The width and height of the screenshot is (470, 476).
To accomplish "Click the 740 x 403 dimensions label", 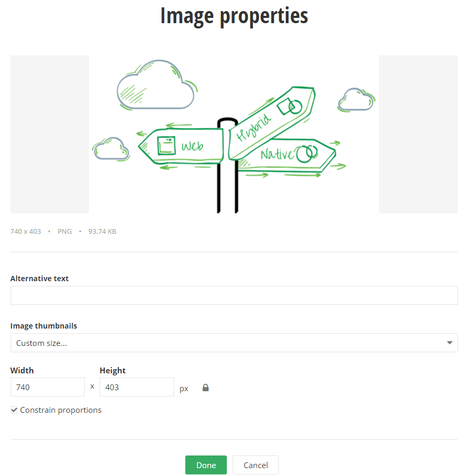I will click(x=25, y=231).
